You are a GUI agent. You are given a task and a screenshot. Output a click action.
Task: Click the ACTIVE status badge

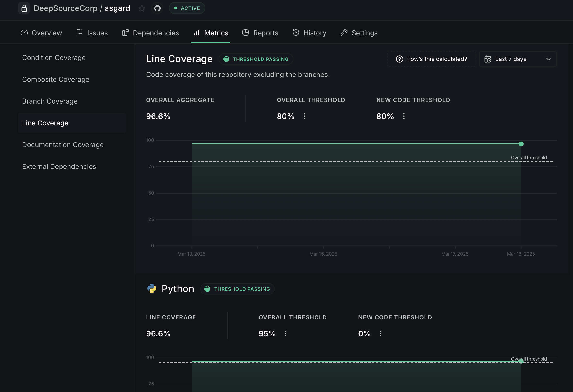[187, 8]
